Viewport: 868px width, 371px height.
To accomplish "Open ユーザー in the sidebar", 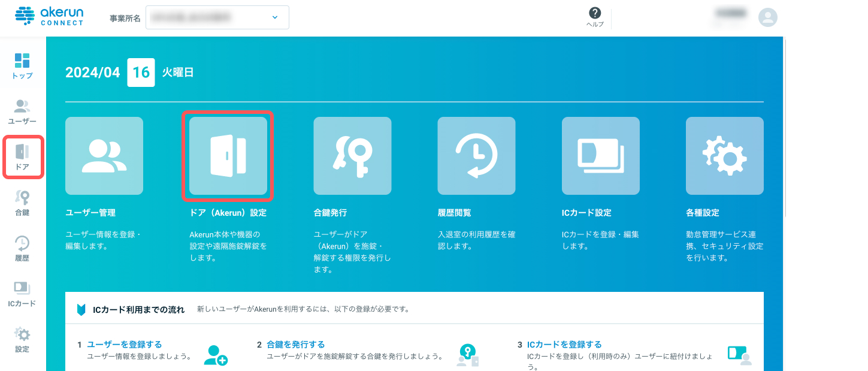I will pos(23,111).
